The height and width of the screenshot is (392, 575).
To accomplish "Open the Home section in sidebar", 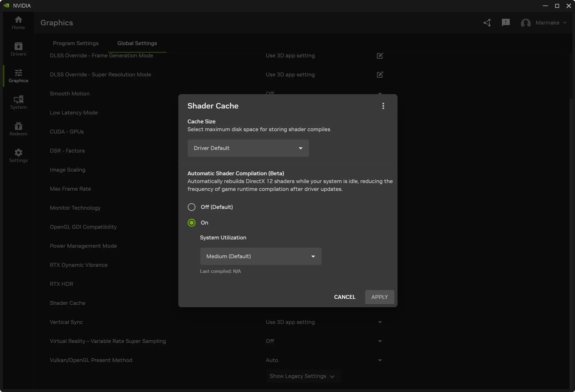I will click(x=18, y=23).
